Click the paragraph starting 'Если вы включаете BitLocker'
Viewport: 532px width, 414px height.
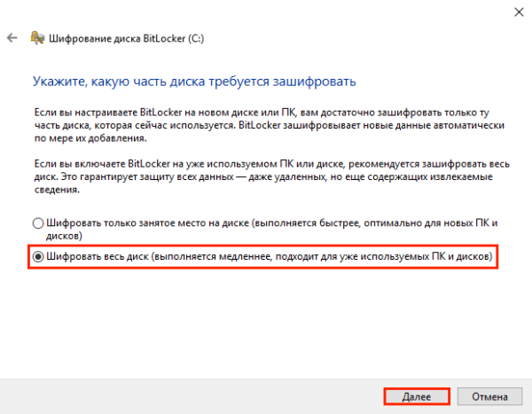coord(257,177)
